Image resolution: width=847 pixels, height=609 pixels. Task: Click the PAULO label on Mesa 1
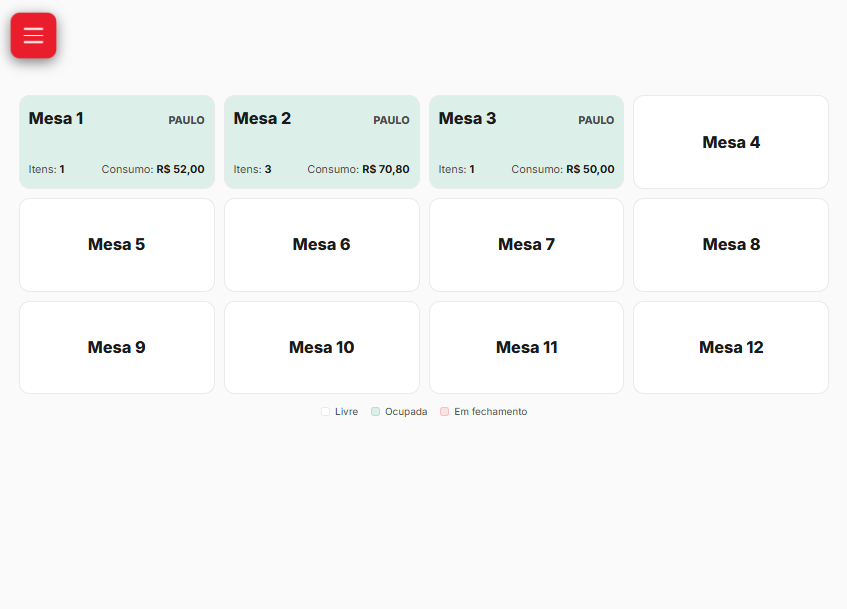click(186, 120)
